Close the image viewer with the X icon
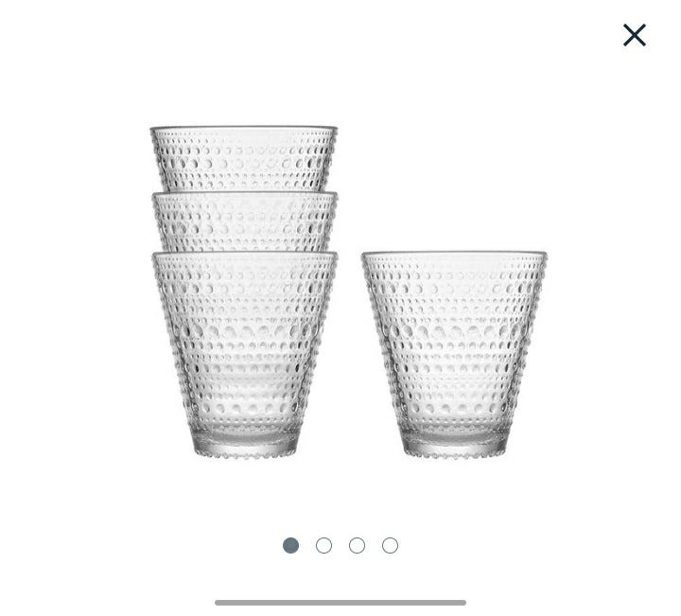The height and width of the screenshot is (616, 681). 635,35
